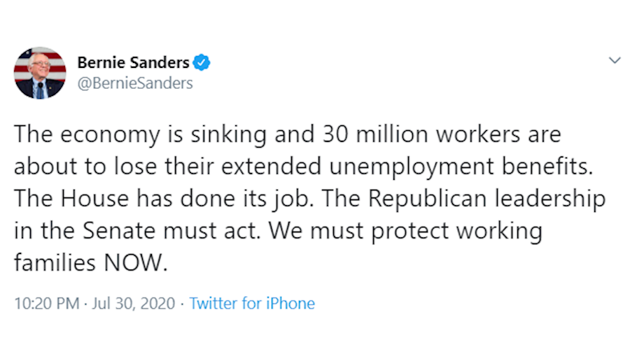Click the word "economy" in the tweet
The height and width of the screenshot is (364, 630).
point(100,134)
